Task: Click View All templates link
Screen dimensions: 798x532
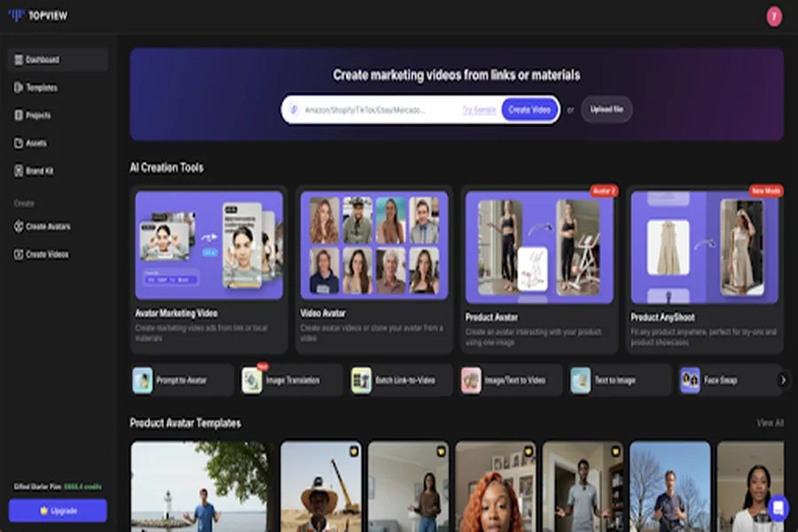Action: 770,423
